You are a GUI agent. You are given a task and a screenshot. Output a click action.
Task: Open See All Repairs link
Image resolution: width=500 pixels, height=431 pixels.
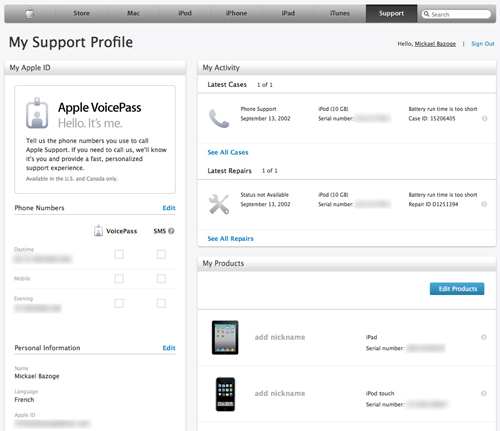(230, 239)
